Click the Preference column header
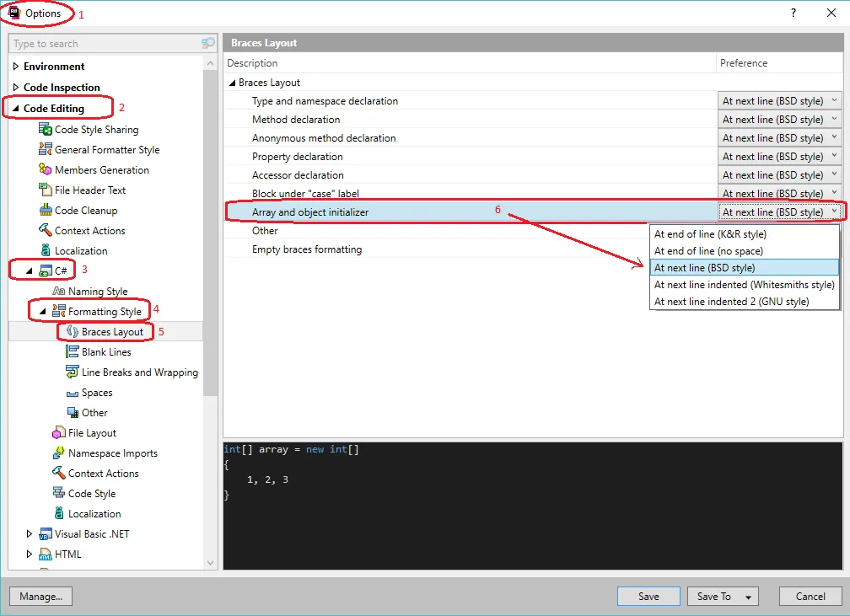The image size is (850, 616). [779, 63]
